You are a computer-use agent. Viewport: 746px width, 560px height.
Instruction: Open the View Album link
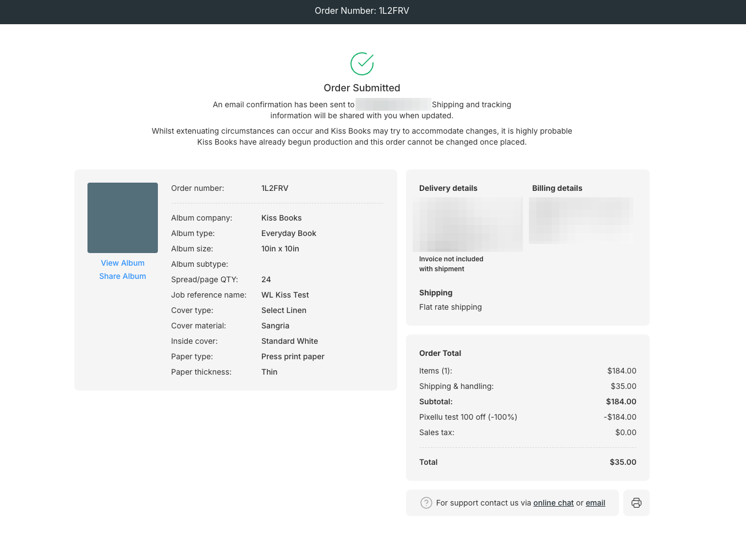123,263
